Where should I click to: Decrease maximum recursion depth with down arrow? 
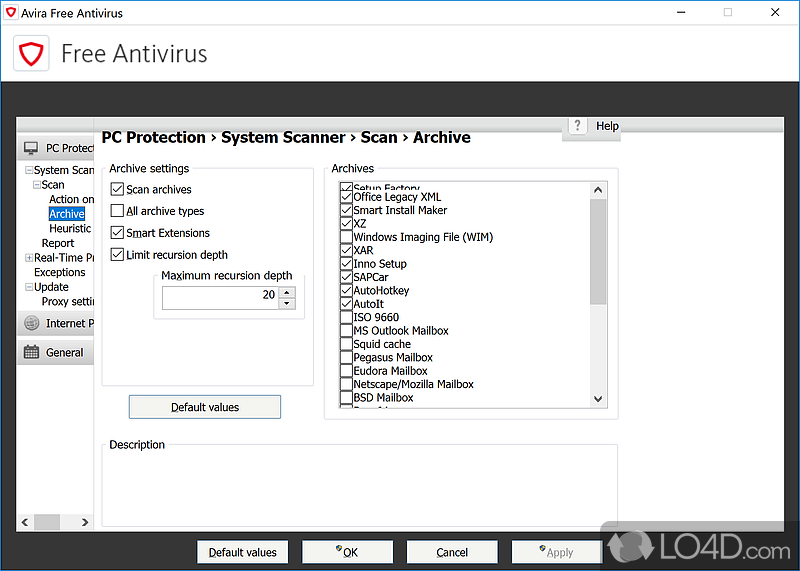pos(287,303)
